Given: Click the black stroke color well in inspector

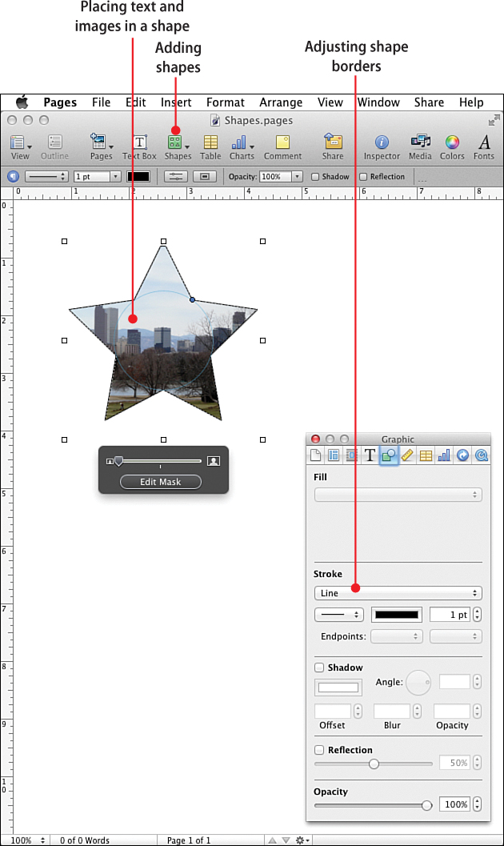Looking at the screenshot, I should click(395, 615).
